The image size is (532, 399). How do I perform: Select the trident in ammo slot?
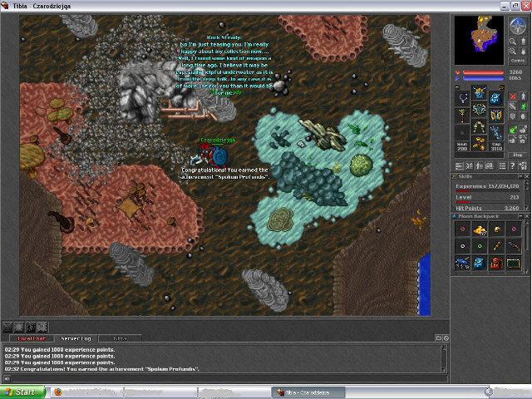point(496,131)
